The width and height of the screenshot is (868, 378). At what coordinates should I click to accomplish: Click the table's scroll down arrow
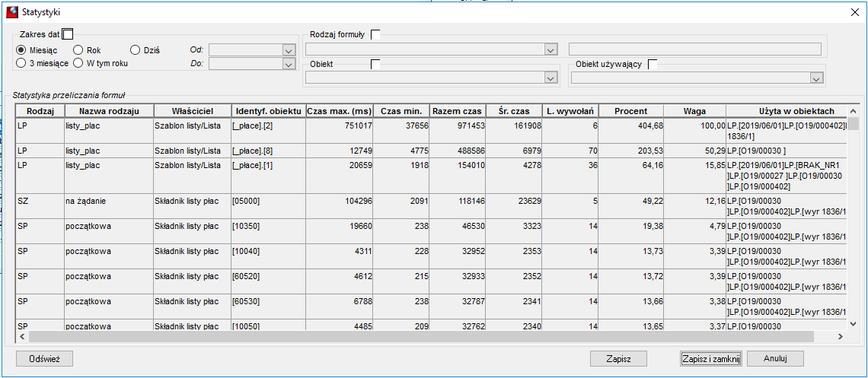pyautogui.click(x=854, y=325)
